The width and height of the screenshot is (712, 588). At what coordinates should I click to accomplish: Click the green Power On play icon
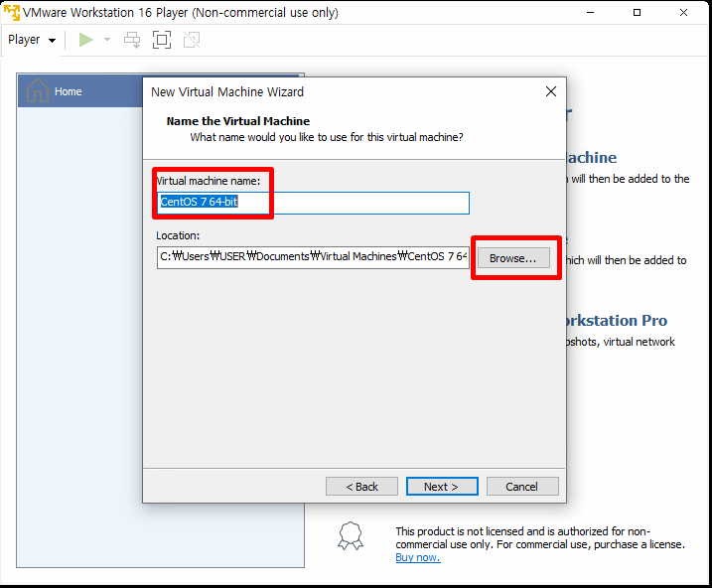(85, 40)
